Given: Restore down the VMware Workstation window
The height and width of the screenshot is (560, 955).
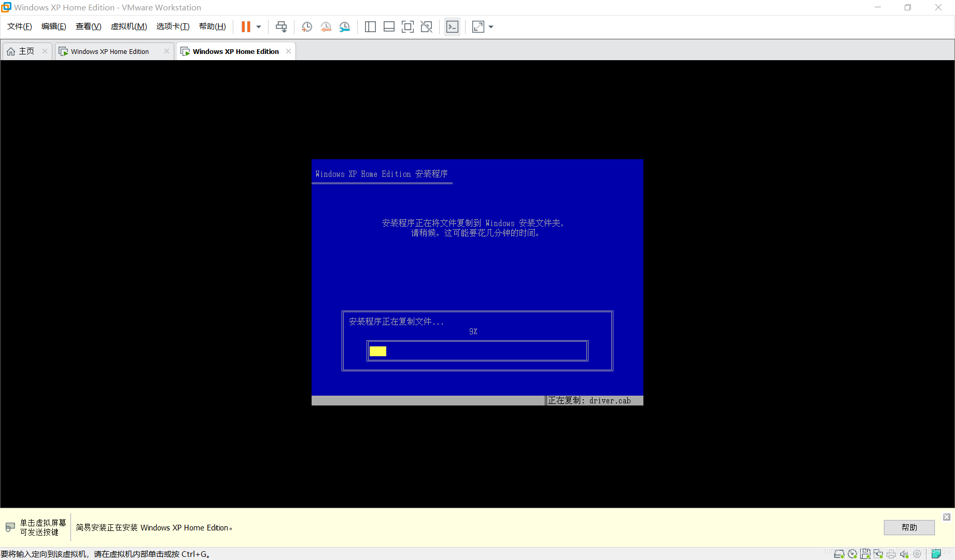Looking at the screenshot, I should point(908,7).
